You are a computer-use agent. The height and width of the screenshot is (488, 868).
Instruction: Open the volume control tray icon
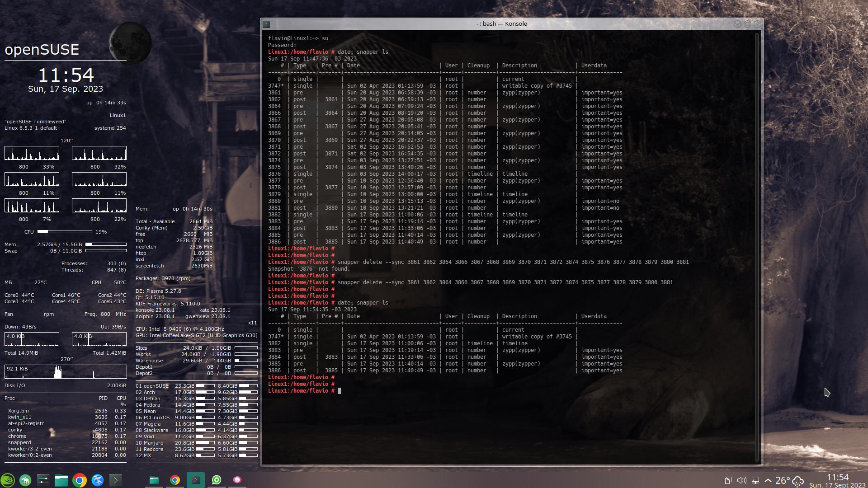tap(741, 480)
